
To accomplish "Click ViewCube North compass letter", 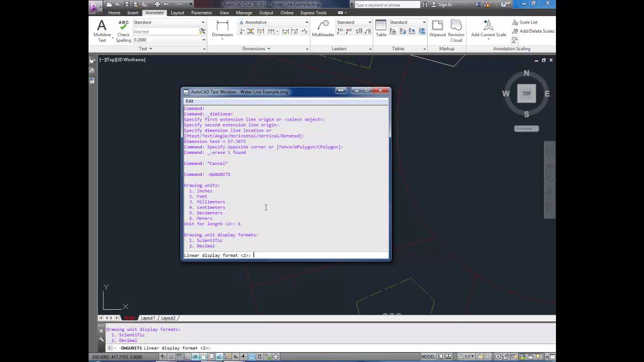I will coord(526,73).
